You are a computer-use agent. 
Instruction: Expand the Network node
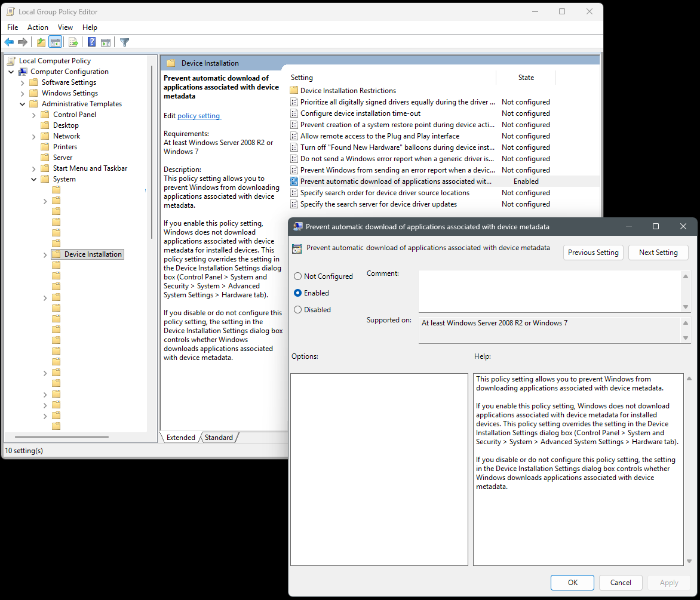pyautogui.click(x=33, y=137)
